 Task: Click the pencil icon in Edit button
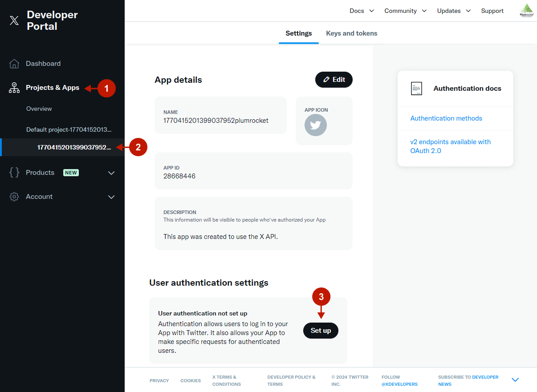pyautogui.click(x=326, y=80)
